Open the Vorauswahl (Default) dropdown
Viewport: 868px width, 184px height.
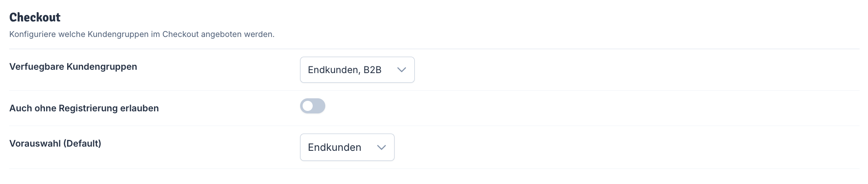(347, 147)
